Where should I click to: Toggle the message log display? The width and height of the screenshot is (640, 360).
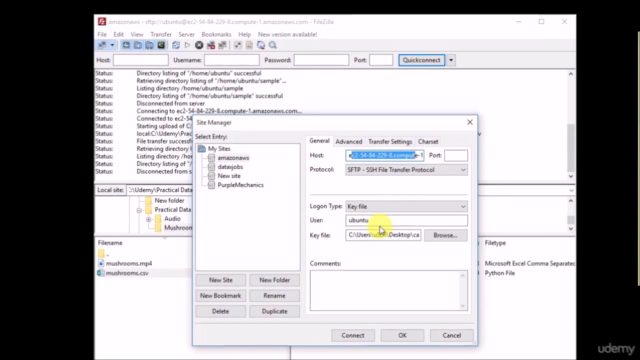[126, 45]
